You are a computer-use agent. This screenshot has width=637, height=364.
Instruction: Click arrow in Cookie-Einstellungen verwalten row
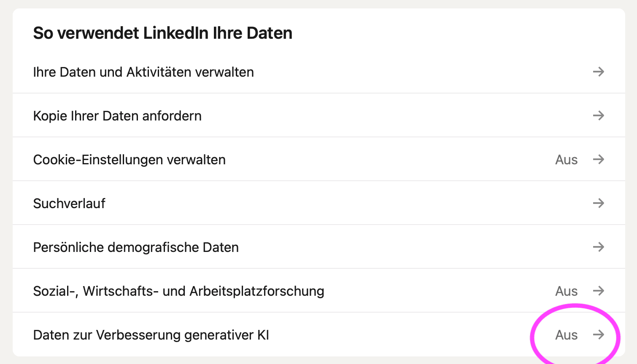pyautogui.click(x=598, y=159)
